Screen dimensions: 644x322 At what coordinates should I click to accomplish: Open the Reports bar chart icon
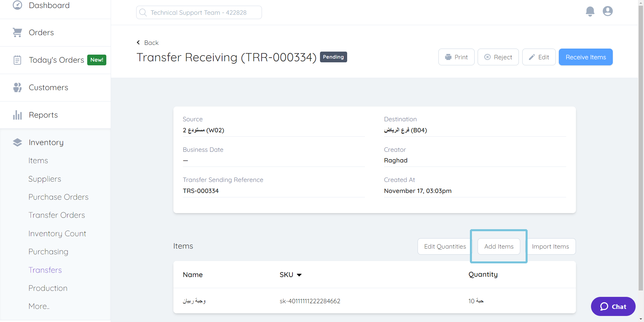coord(17,115)
